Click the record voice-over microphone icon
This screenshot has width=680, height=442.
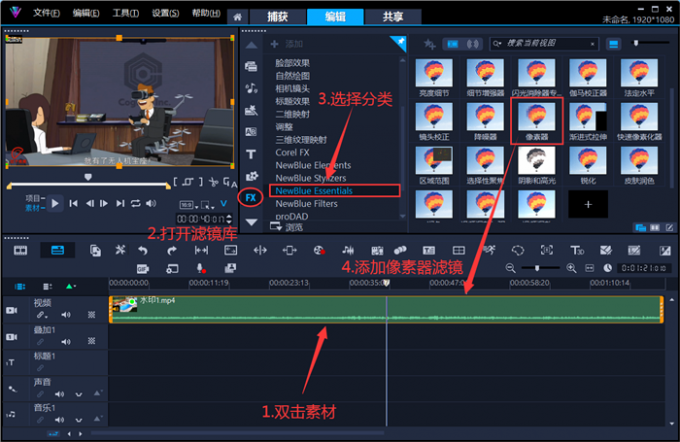[x=201, y=268]
